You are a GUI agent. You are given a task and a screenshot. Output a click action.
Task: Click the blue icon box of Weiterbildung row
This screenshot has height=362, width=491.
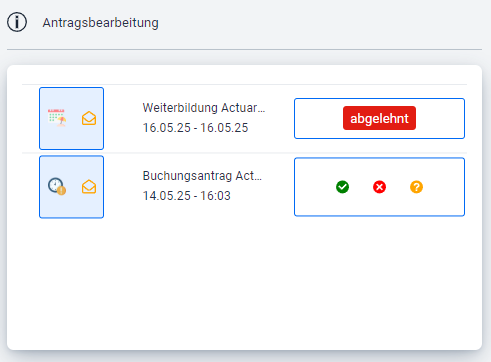coord(71,118)
